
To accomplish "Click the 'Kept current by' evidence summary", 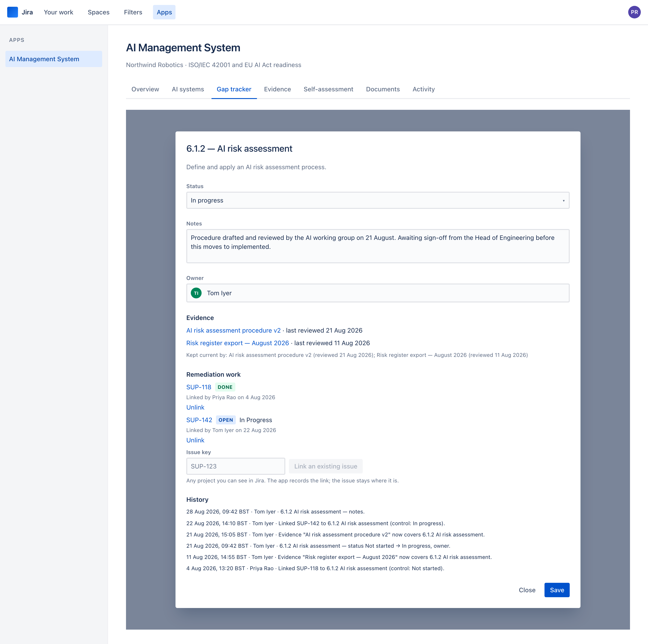I will click(x=357, y=355).
